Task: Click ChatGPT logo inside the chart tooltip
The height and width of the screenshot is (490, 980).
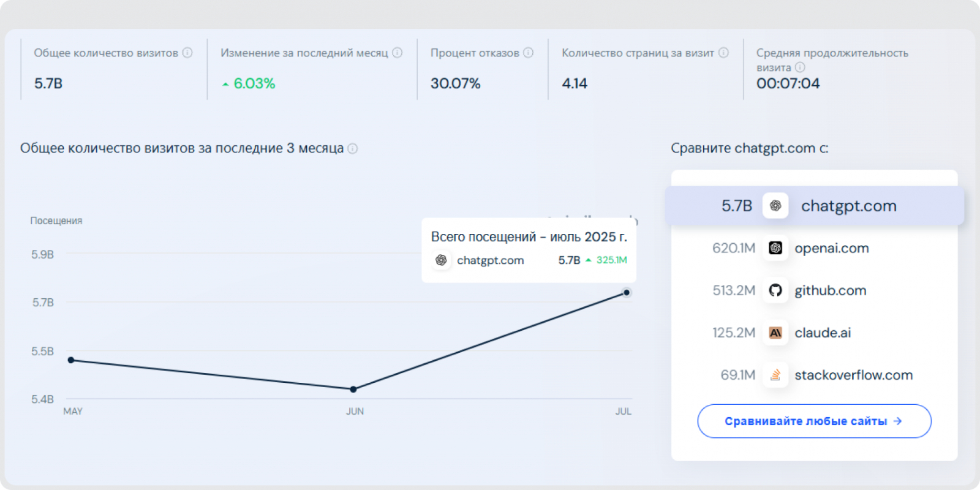Action: point(441,260)
